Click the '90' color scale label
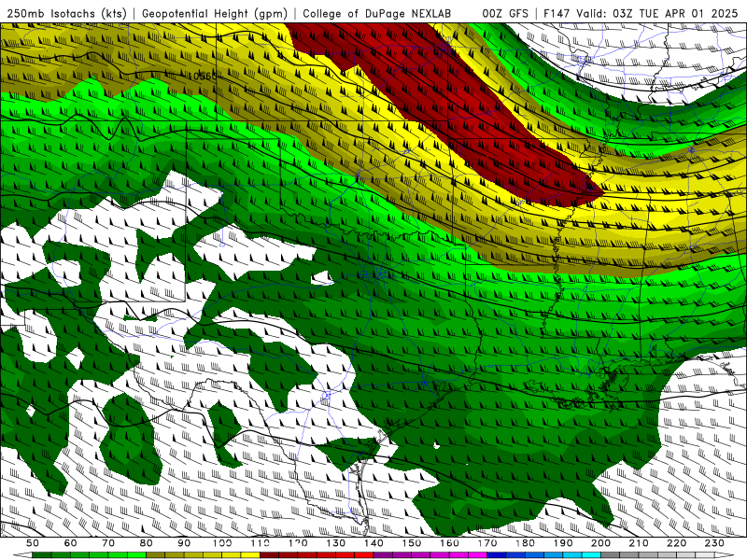This screenshot has height=560, width=747. pos(184,543)
